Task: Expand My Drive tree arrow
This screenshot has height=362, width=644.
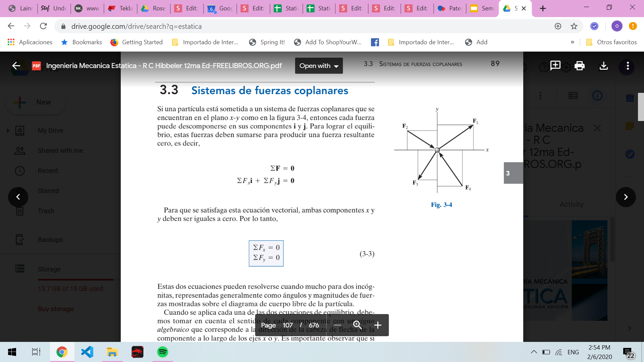Action: pyautogui.click(x=8, y=130)
